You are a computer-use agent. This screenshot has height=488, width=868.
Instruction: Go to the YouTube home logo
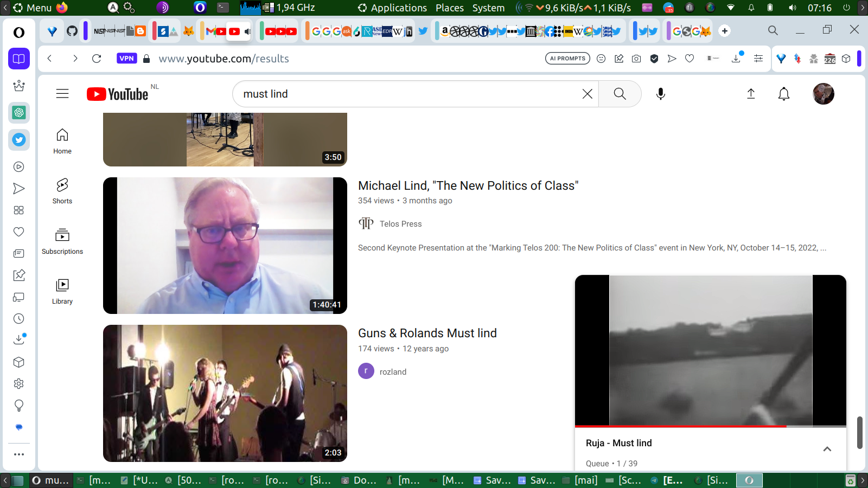(117, 94)
